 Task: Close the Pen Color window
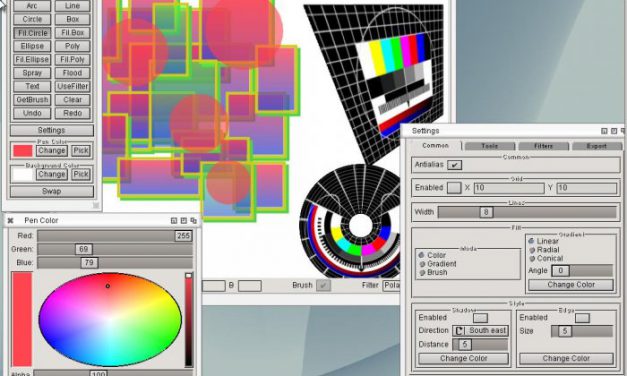click(x=10, y=220)
